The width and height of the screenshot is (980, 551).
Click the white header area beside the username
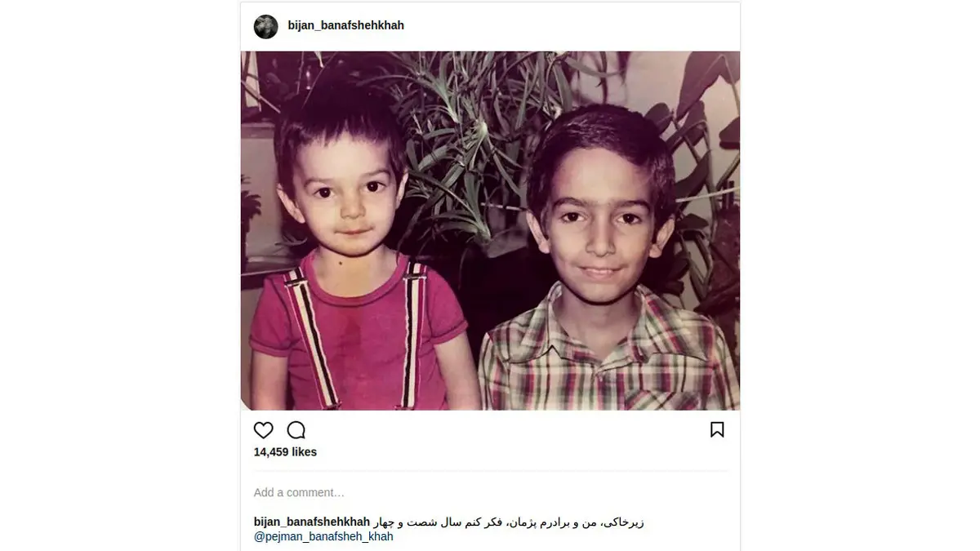click(572, 26)
